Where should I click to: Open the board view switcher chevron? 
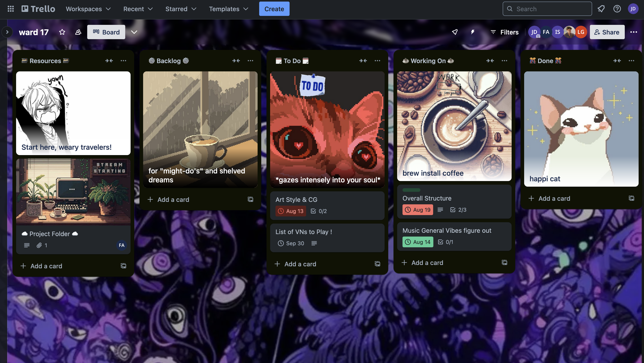click(x=134, y=32)
